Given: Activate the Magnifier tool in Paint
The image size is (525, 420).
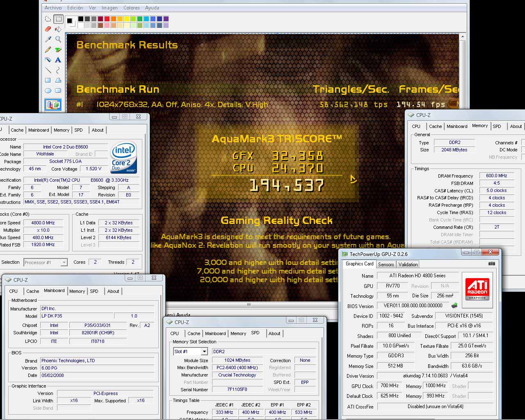Looking at the screenshot, I should coord(58,39).
